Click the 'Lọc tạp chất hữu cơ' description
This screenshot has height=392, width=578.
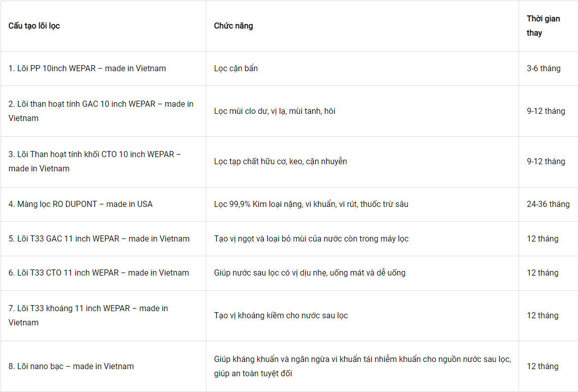281,162
